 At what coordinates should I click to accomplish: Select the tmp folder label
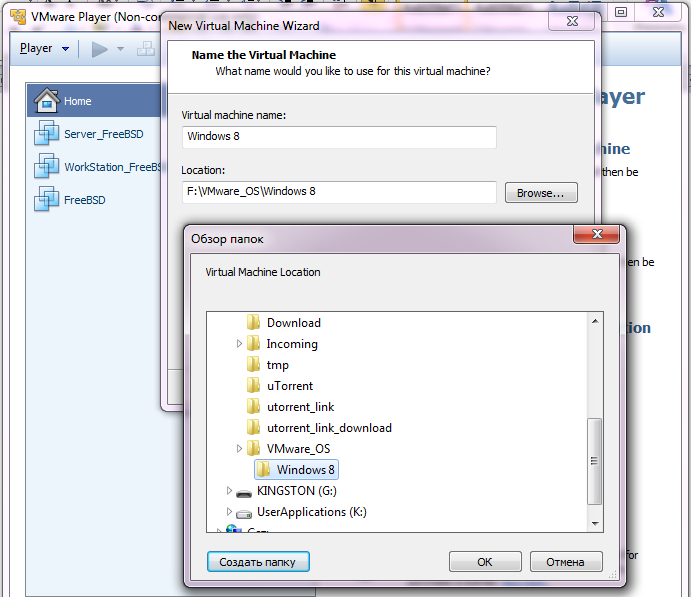(x=278, y=365)
